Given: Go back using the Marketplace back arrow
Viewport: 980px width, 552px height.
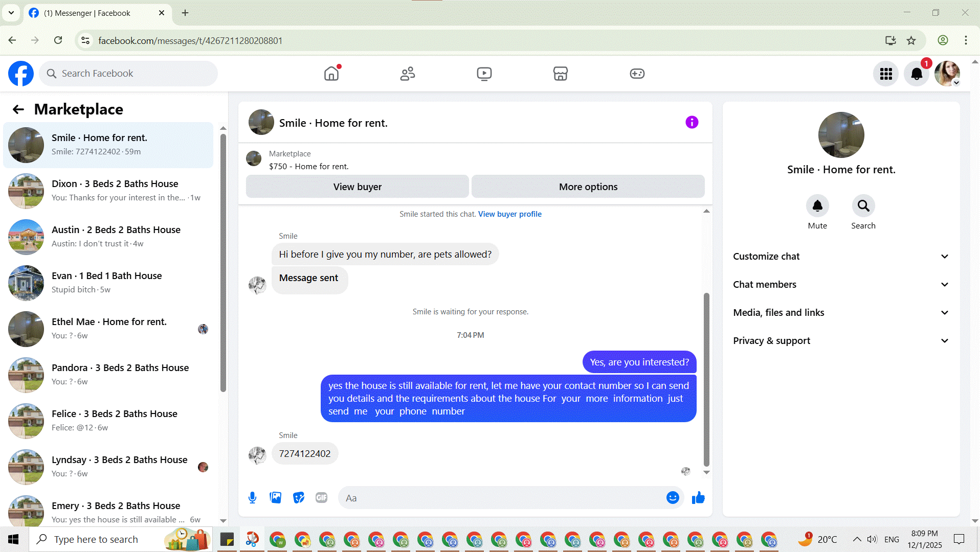Looking at the screenshot, I should [18, 109].
